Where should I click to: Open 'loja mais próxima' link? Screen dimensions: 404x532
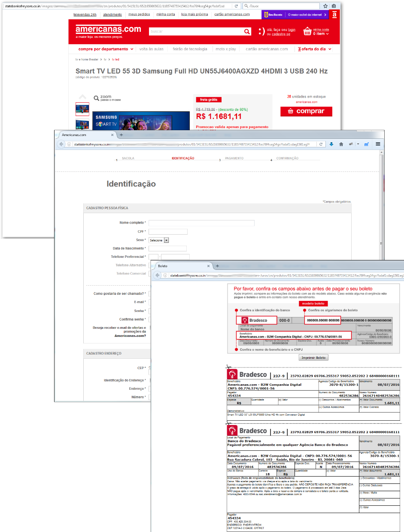[194, 14]
